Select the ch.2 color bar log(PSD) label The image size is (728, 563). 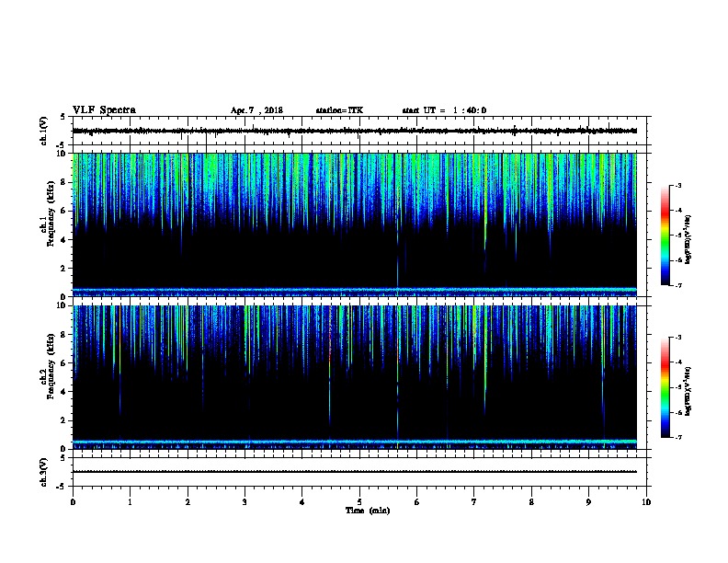click(x=688, y=391)
